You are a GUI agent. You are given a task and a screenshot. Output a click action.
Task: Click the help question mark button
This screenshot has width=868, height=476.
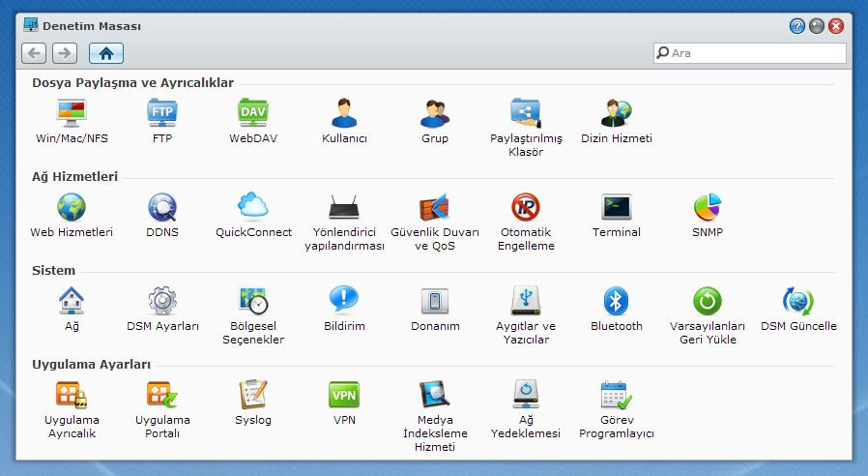(x=797, y=26)
